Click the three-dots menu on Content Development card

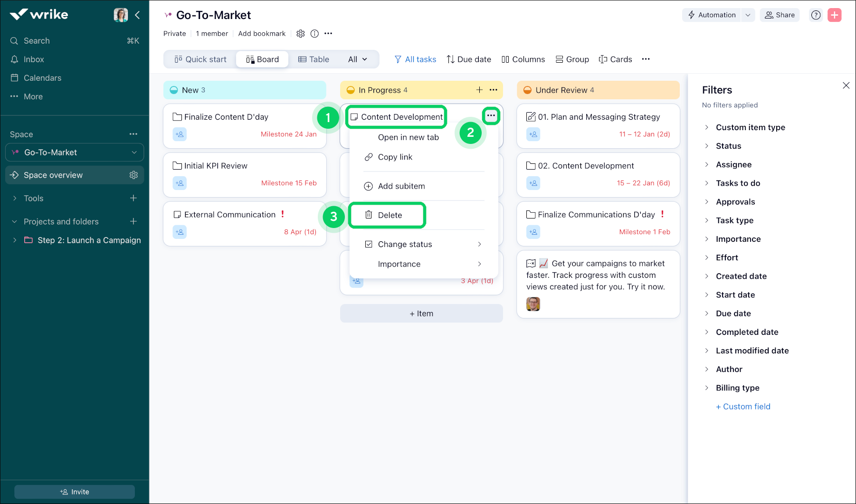pos(491,116)
